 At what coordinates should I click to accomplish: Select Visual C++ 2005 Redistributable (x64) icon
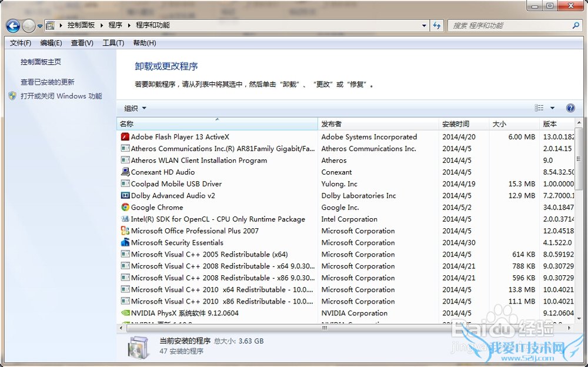click(x=125, y=254)
